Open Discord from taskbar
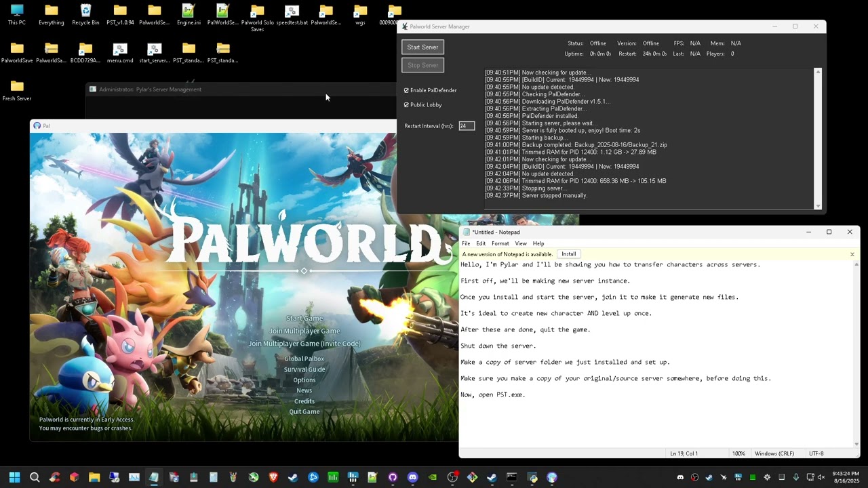 tap(412, 477)
